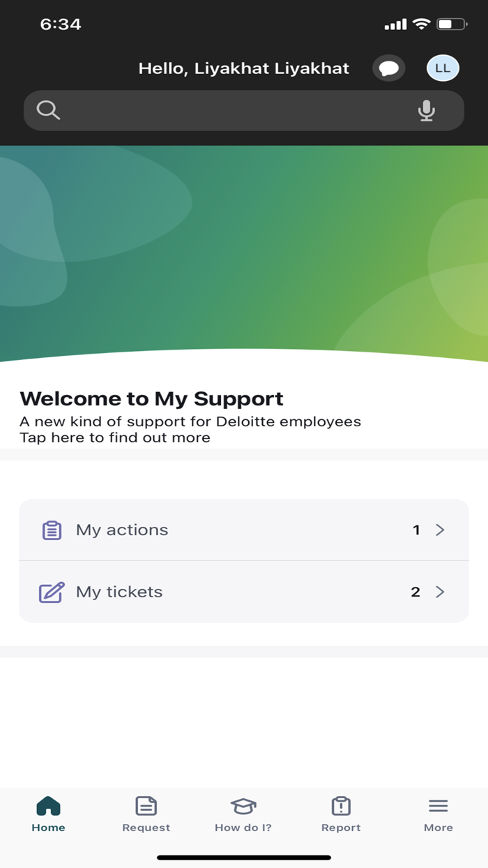
Task: Expand the My tickets row chevron
Action: pos(440,592)
